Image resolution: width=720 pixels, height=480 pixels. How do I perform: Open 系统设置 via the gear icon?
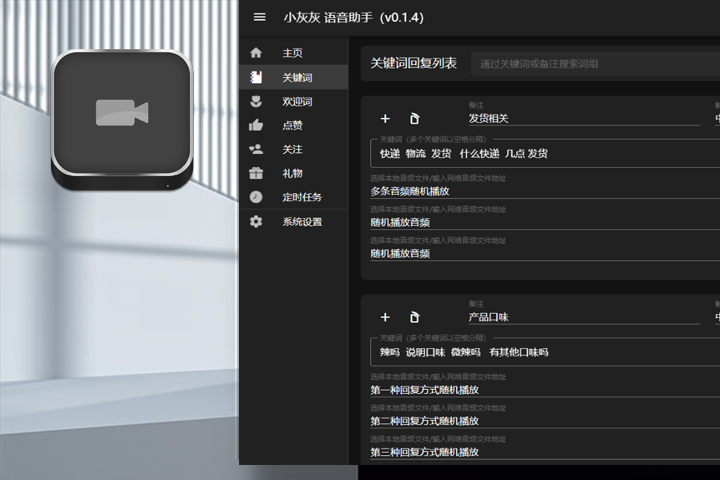pyautogui.click(x=256, y=221)
